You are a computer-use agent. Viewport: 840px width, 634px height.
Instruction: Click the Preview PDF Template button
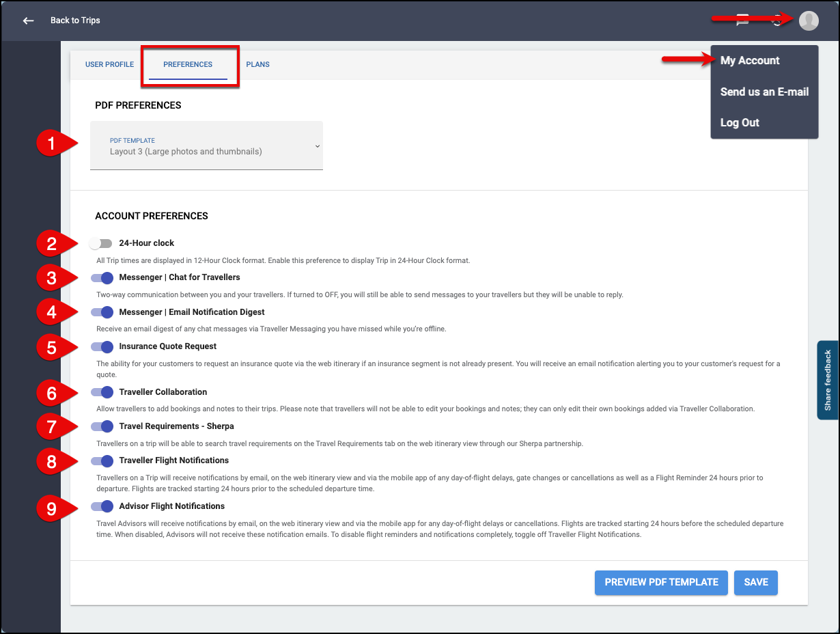click(x=661, y=583)
